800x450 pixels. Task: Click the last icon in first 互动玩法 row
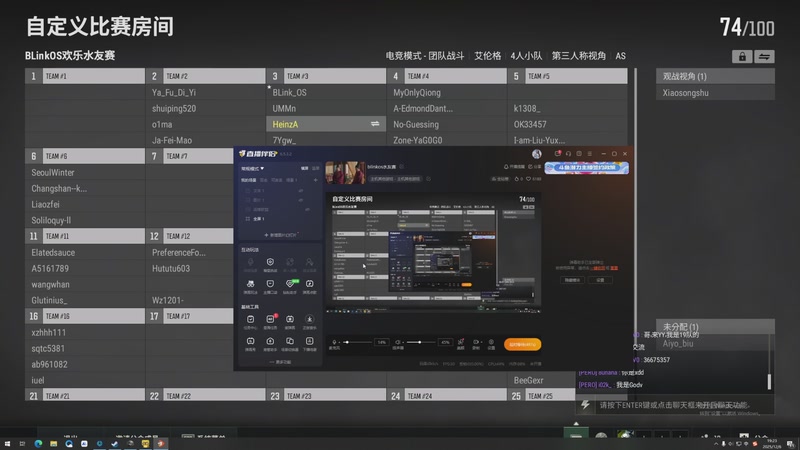tap(310, 262)
